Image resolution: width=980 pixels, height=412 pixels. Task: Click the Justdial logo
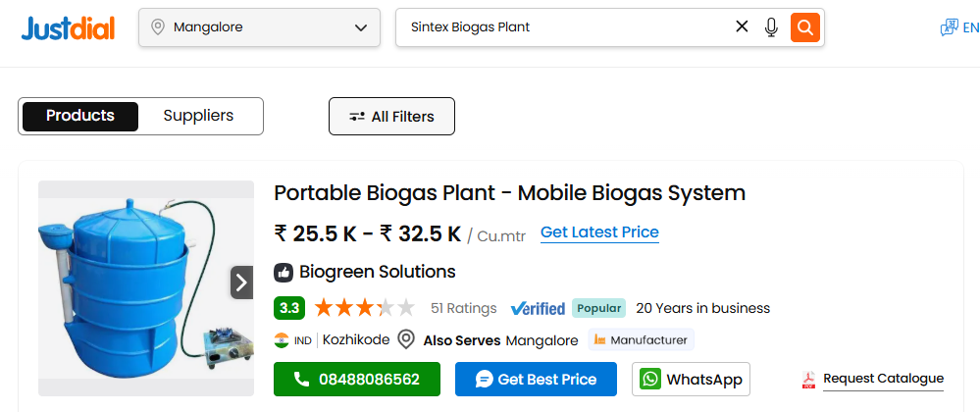(68, 27)
